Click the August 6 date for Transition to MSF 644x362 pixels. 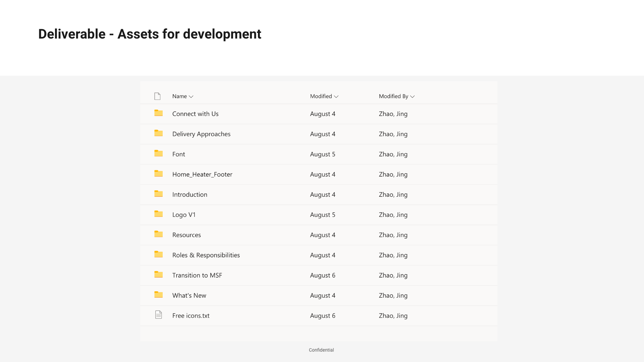click(x=322, y=276)
